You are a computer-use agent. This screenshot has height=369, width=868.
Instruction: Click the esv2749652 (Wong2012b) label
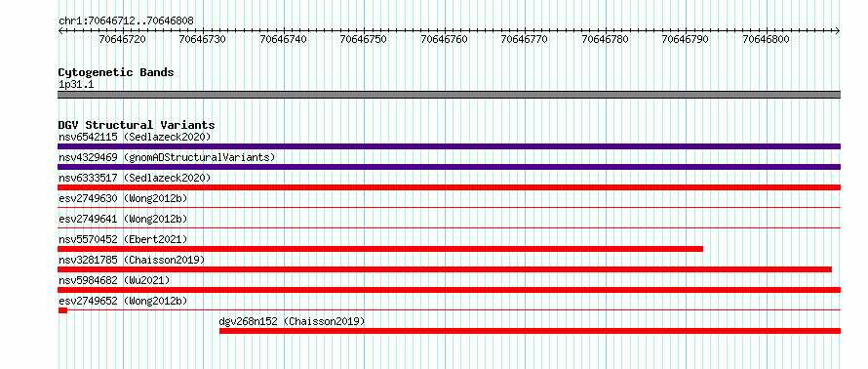point(123,301)
